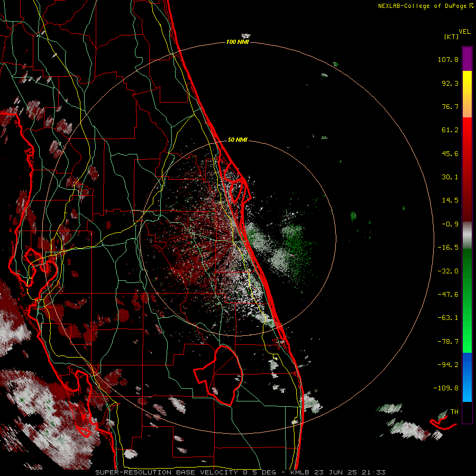This screenshot has width=476, height=476.
Task: Click the 92.3 velocity scale value
Action: click(x=450, y=83)
